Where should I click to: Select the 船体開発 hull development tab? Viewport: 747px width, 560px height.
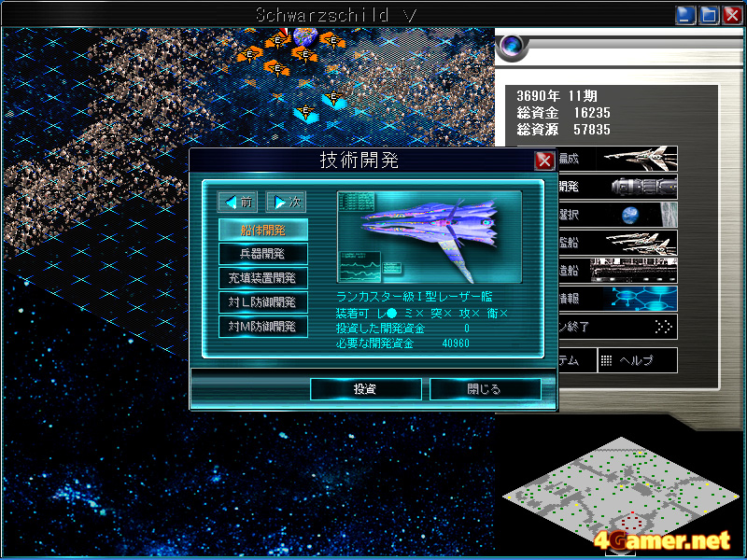click(x=263, y=230)
